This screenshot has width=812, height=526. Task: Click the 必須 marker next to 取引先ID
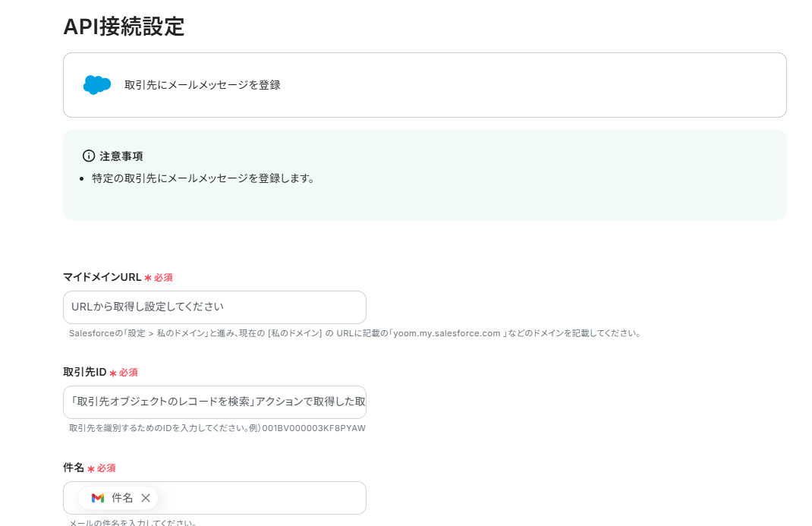pyautogui.click(x=124, y=372)
